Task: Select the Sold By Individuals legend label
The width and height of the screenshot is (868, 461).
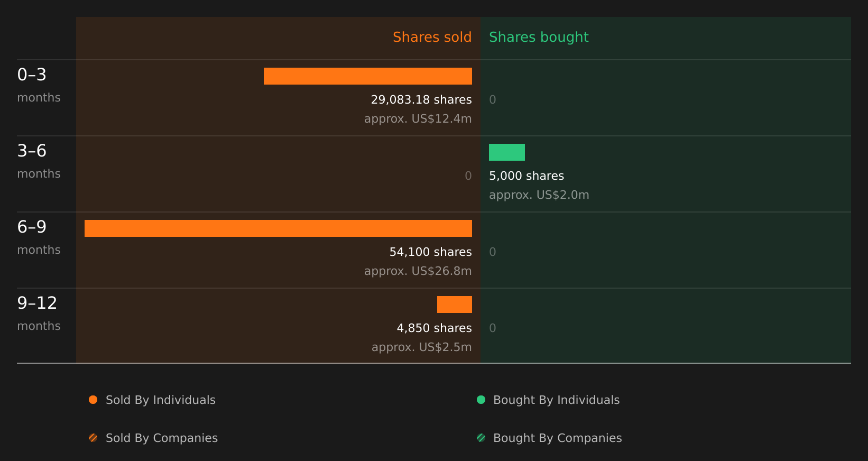Action: (161, 400)
